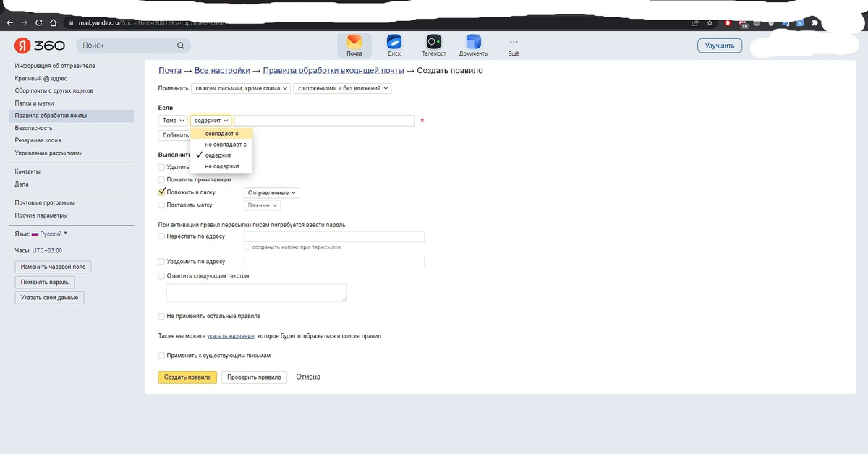Click the Yandex 360 logo

point(40,46)
